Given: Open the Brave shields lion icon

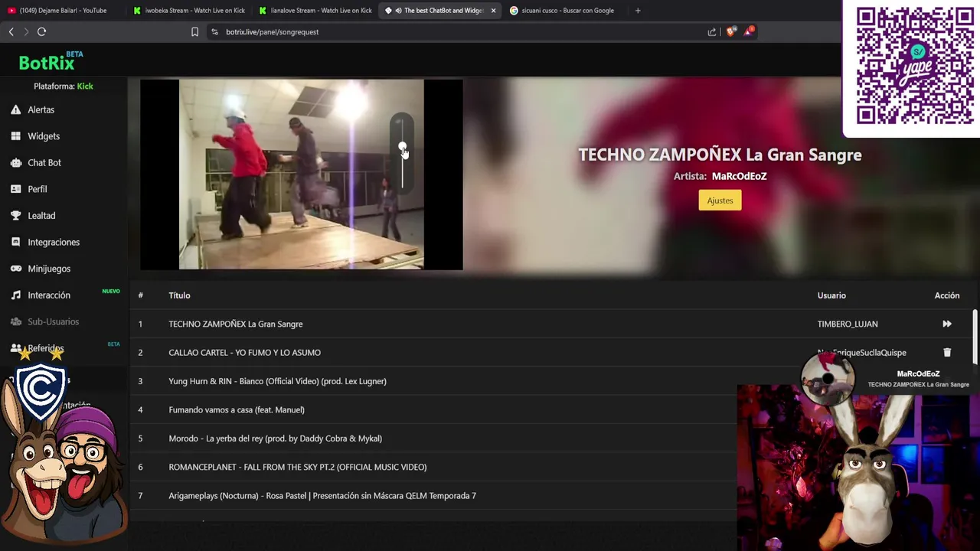Looking at the screenshot, I should [x=730, y=31].
